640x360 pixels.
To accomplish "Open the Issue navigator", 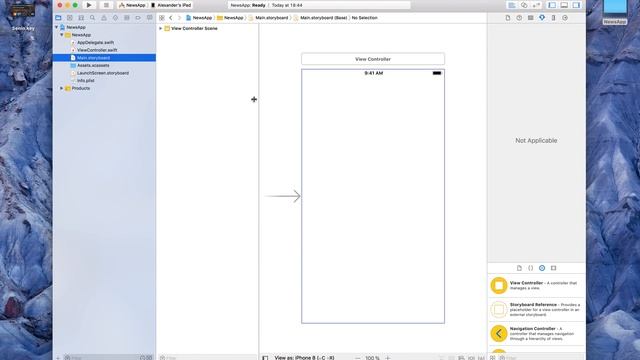I will (104, 18).
